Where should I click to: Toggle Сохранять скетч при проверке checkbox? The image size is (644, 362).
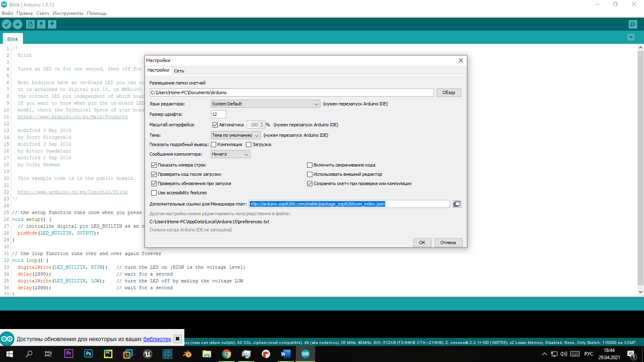pyautogui.click(x=310, y=183)
